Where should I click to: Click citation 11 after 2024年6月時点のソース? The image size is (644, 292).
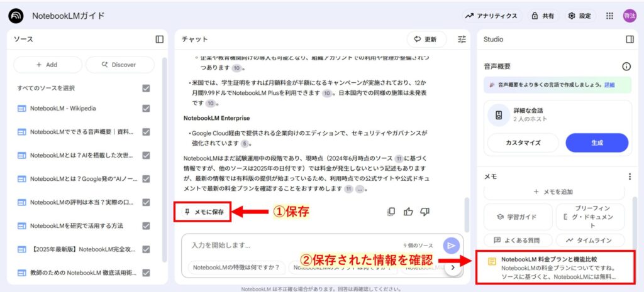pyautogui.click(x=399, y=158)
